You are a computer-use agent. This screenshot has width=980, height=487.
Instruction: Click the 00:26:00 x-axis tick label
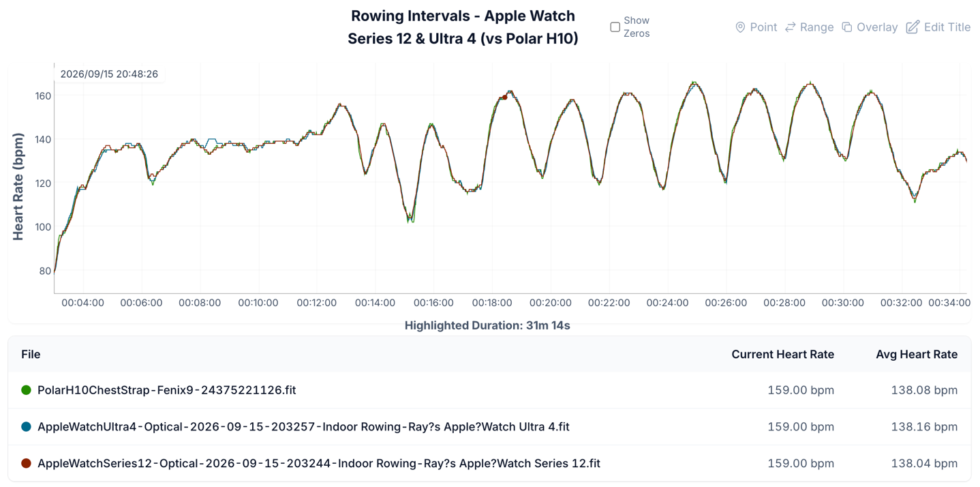coord(726,303)
